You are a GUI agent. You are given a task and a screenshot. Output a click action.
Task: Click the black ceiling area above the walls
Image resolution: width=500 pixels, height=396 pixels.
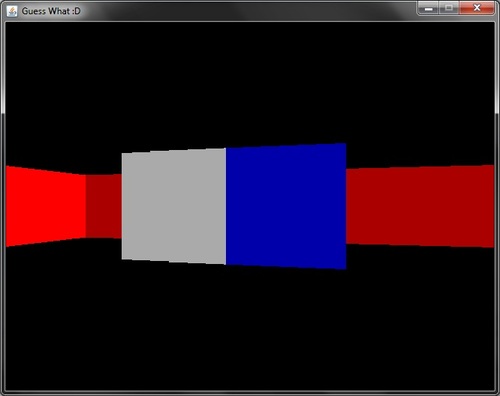tap(250, 83)
